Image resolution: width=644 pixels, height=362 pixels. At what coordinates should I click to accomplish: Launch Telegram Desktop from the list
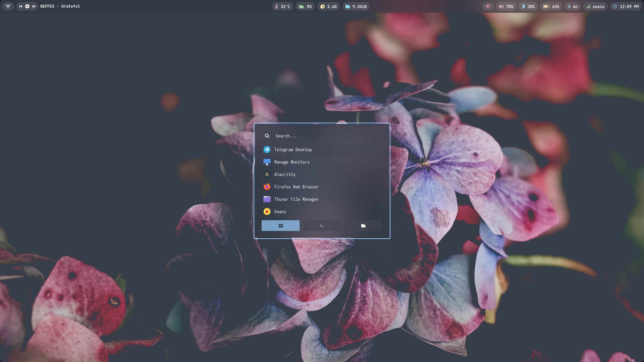[x=293, y=149]
